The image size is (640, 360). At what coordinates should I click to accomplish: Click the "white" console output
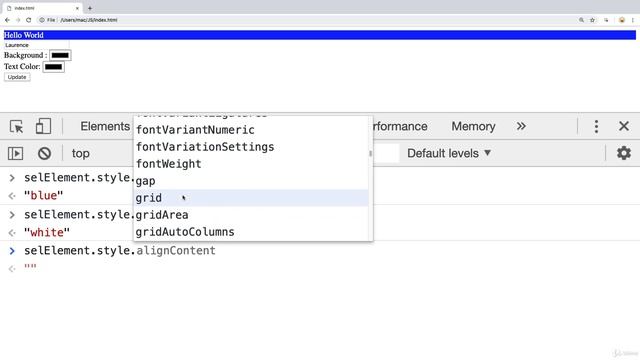pyautogui.click(x=47, y=233)
